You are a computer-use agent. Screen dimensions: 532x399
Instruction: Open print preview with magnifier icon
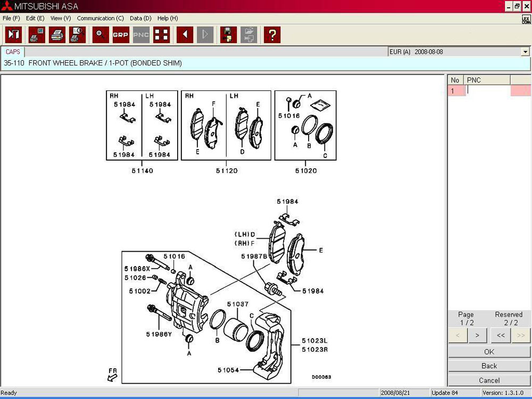coord(77,35)
